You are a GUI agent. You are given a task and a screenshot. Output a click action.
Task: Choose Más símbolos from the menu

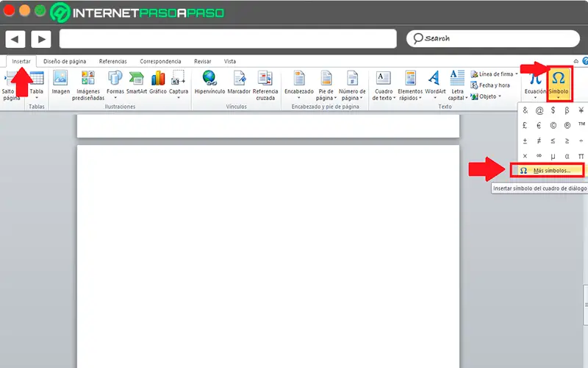(x=547, y=171)
